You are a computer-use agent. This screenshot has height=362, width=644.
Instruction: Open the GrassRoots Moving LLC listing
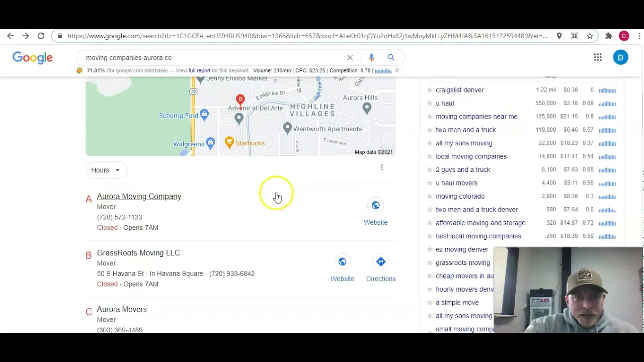(138, 253)
